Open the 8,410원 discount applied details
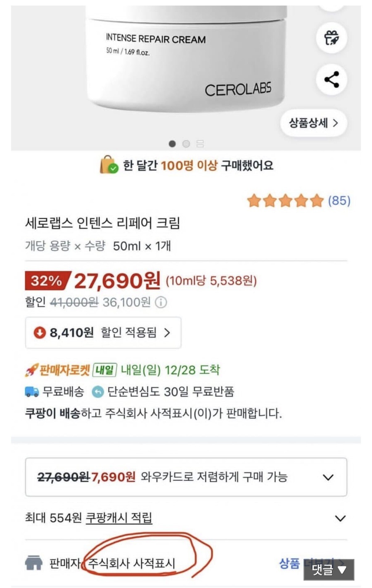The height and width of the screenshot is (588, 372). coord(103,333)
